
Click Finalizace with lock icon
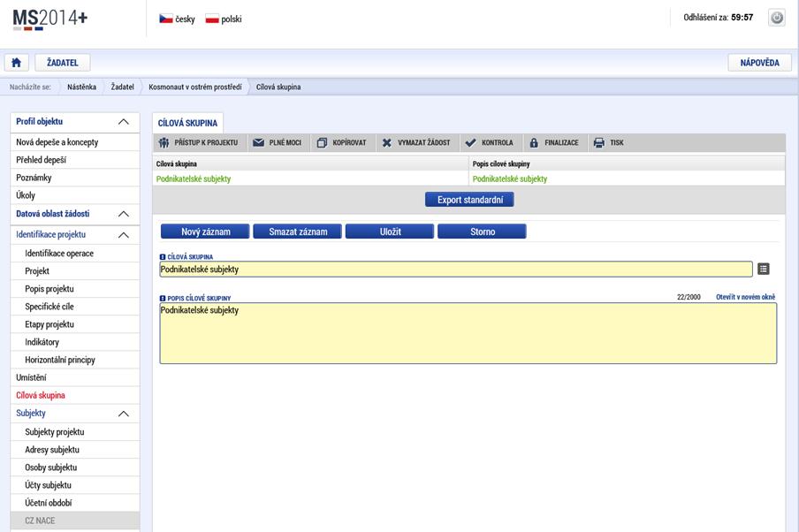pos(554,142)
